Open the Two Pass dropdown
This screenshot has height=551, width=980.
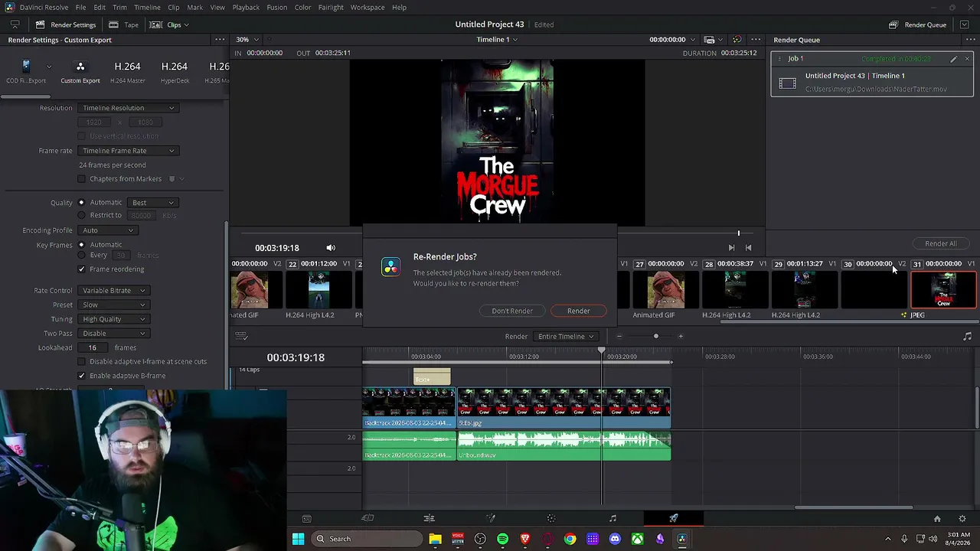pyautogui.click(x=113, y=334)
